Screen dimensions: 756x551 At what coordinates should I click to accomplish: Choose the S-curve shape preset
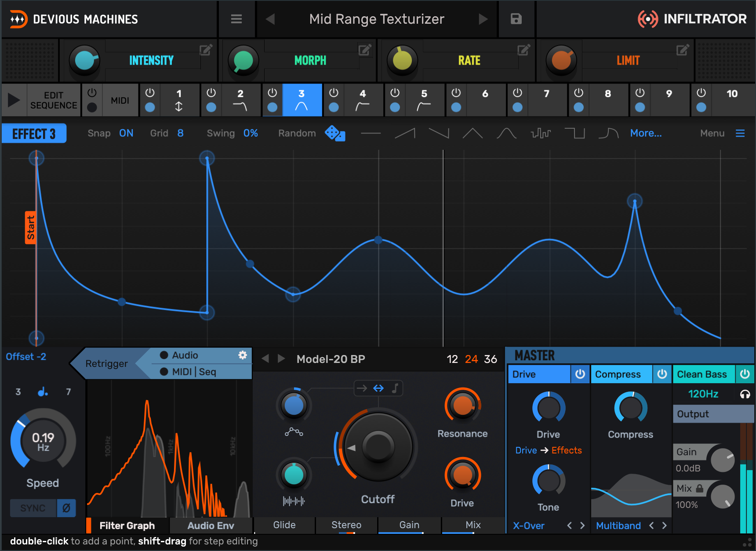pos(609,133)
